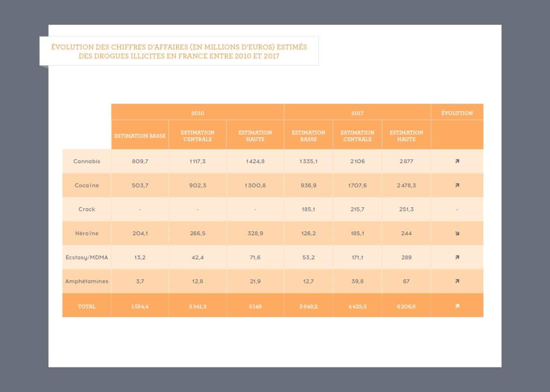Select the 2017 column group header
Screen dimensions: 550x392
[357, 113]
